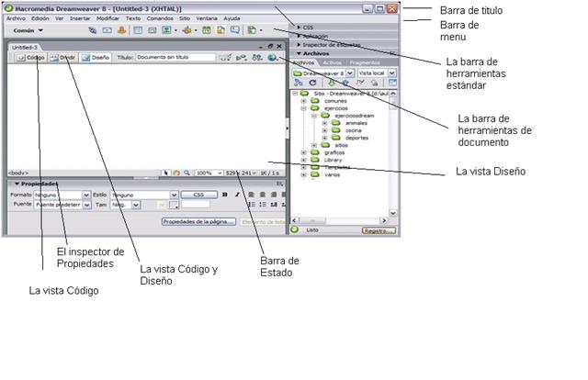The width and height of the screenshot is (588, 380).
Task: Choose the Zoom tool in status bar
Action: pos(187,173)
